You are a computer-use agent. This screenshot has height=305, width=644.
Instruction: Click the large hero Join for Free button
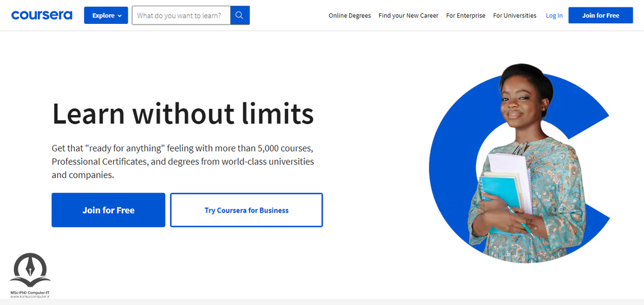click(108, 210)
